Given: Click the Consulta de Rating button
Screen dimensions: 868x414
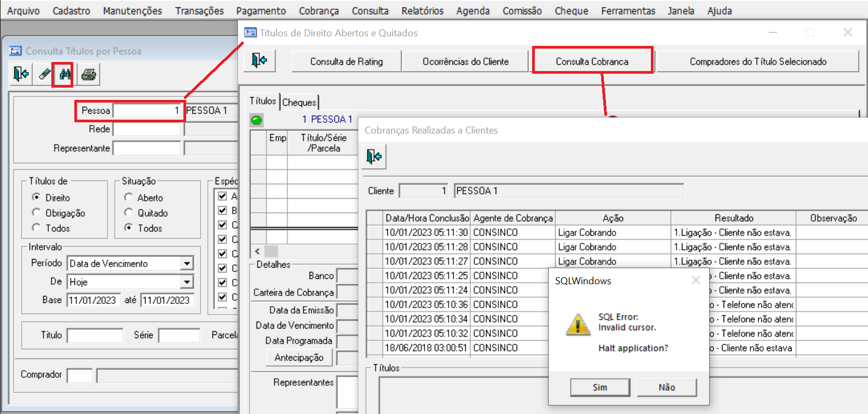Looking at the screenshot, I should [347, 61].
